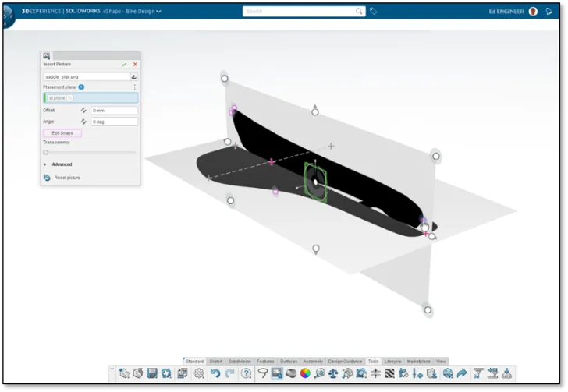Click the browse file icon next to saddle_side.png
Screen dimensions: 568x392
(133, 76)
